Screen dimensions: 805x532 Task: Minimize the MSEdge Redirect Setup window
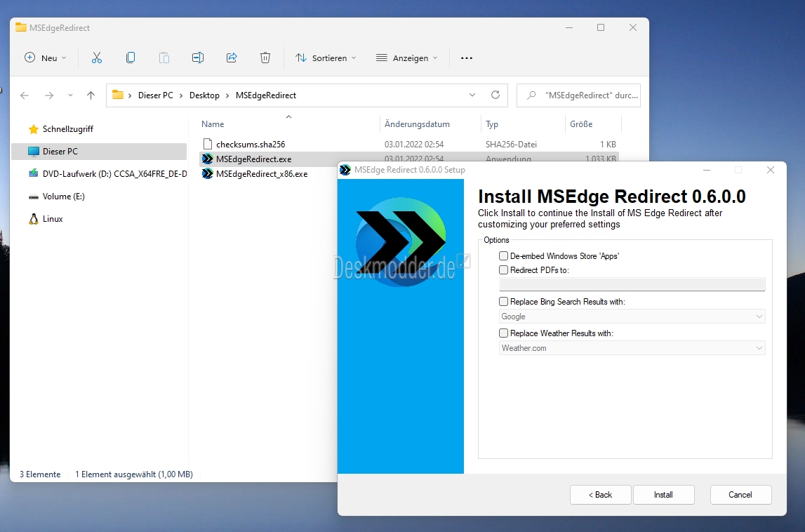pyautogui.click(x=707, y=170)
